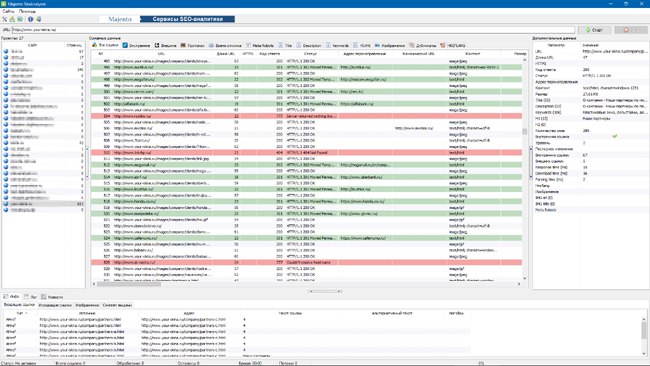The image size is (650, 366).
Task: Sort by Адрес перенаправления column
Action: (364, 53)
